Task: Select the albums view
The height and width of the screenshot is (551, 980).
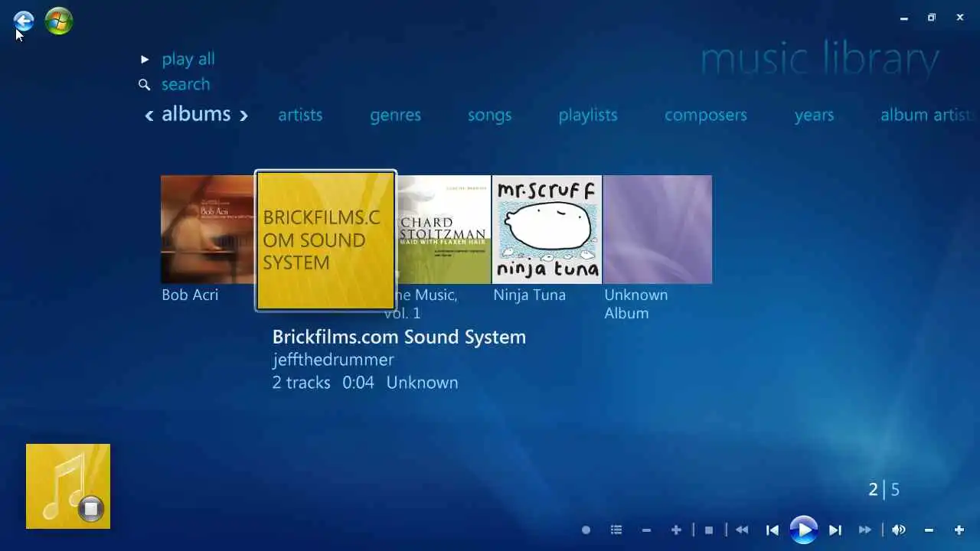Action: pos(196,114)
